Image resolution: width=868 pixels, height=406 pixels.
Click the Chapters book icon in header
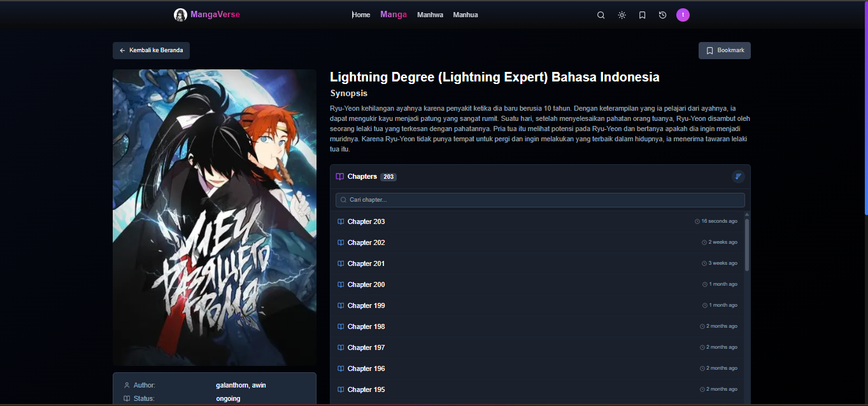tap(340, 177)
